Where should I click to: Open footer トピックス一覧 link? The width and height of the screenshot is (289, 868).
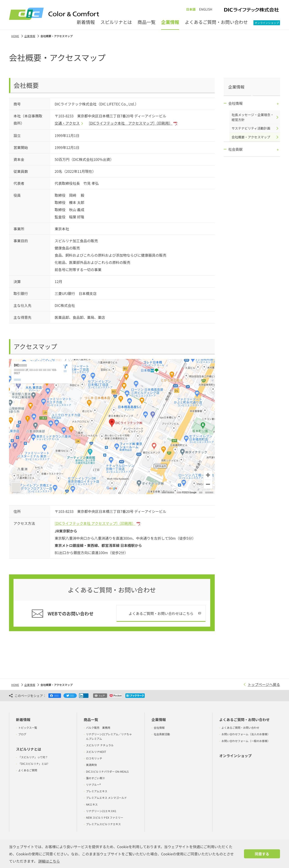point(28,727)
